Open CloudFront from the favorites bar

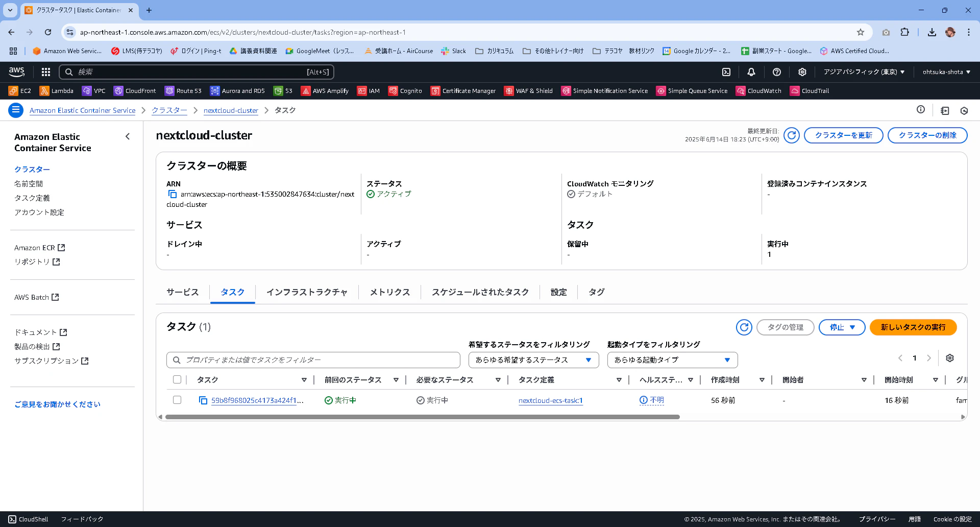click(x=135, y=91)
